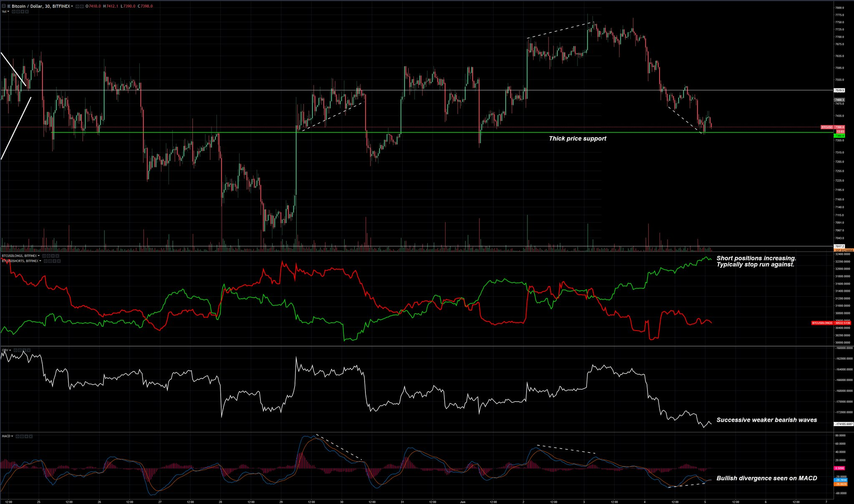
Task: Remove the Vol indicator with X icon
Action: (x=27, y=12)
